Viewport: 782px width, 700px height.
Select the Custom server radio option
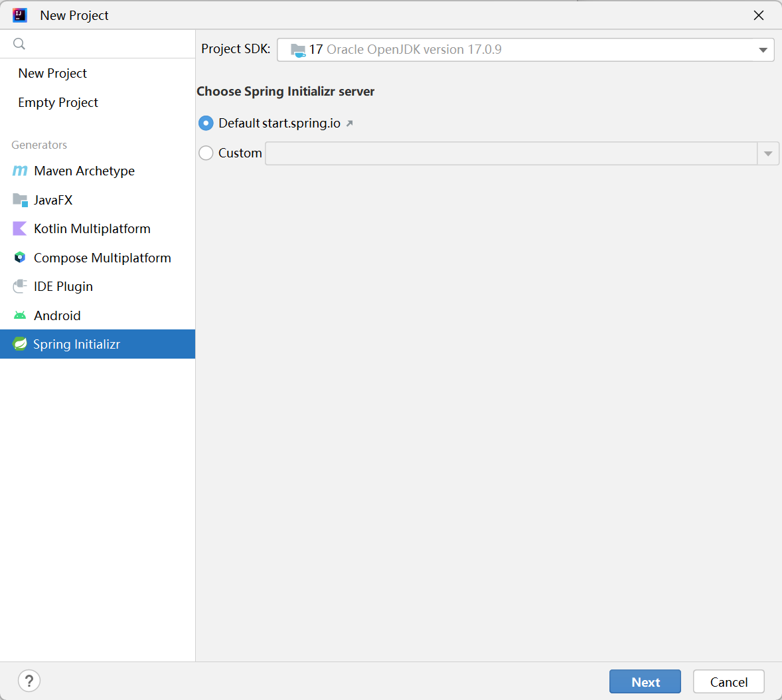206,153
